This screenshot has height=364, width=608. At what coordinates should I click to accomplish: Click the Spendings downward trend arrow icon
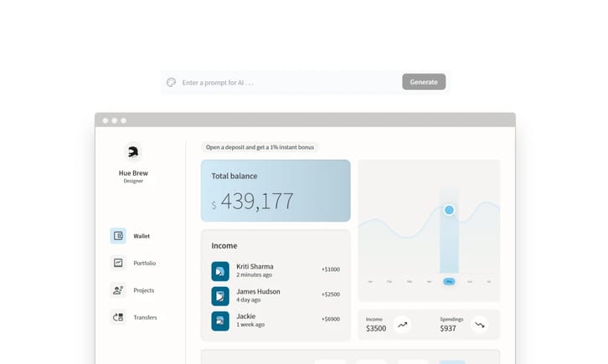[x=480, y=325]
